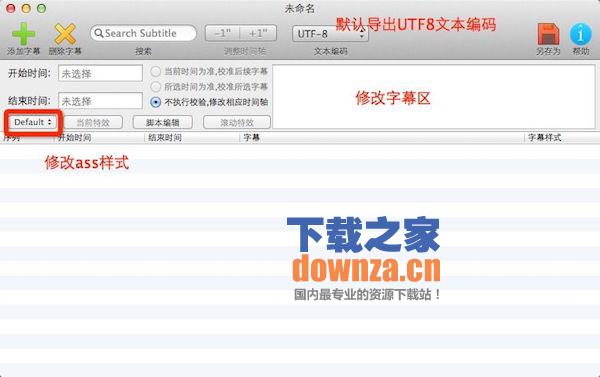Click the 开始时间 column header
The width and height of the screenshot is (600, 377).
[99, 137]
